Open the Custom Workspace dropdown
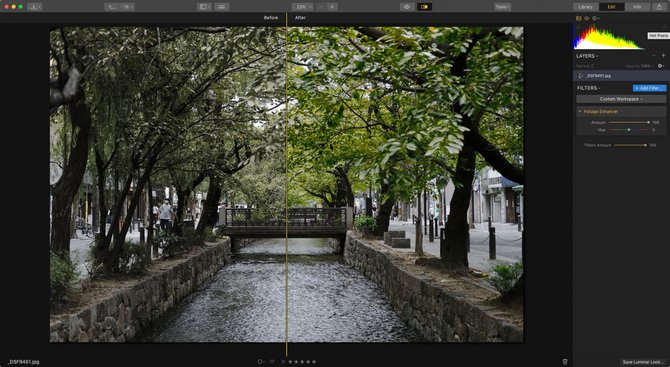The image size is (670, 367). pyautogui.click(x=621, y=99)
